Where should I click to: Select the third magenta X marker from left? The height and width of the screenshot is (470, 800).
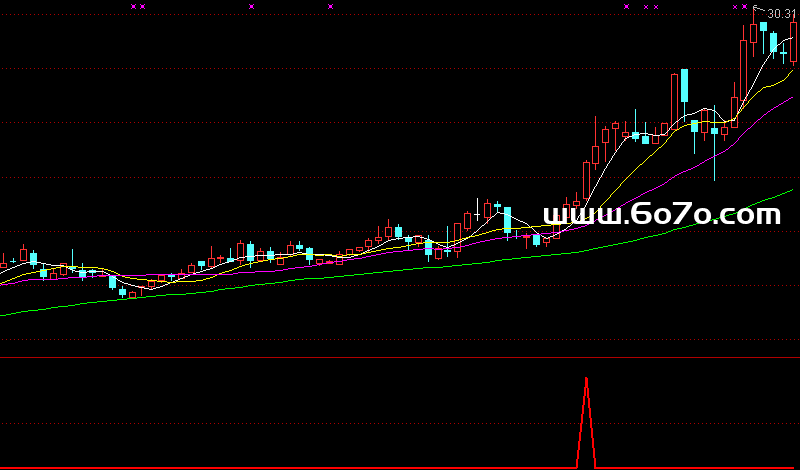pos(251,6)
